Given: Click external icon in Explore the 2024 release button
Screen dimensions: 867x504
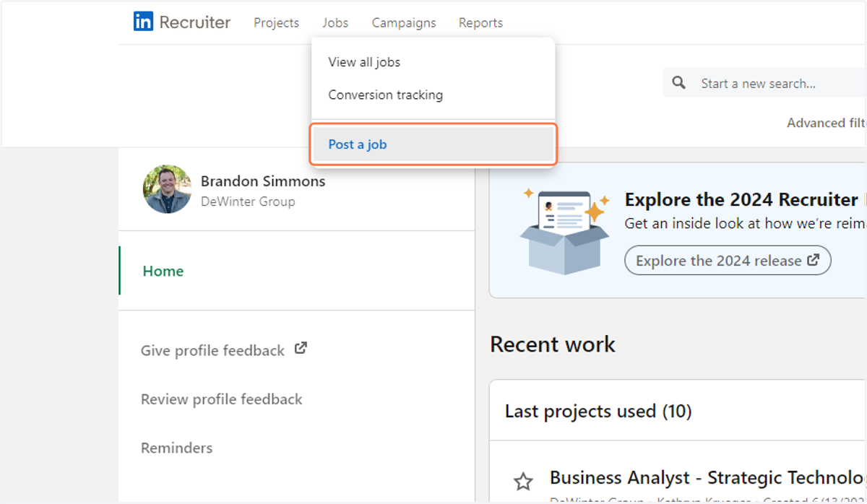Looking at the screenshot, I should (x=813, y=260).
